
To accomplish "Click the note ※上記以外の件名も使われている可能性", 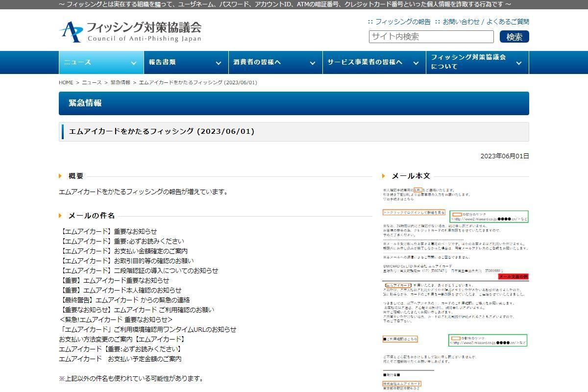I will click(131, 378).
